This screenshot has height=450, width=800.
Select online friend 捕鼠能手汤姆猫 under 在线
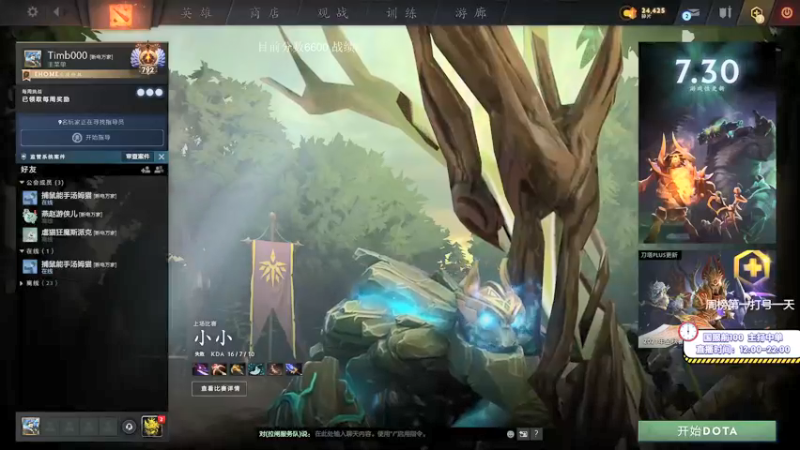point(92,267)
